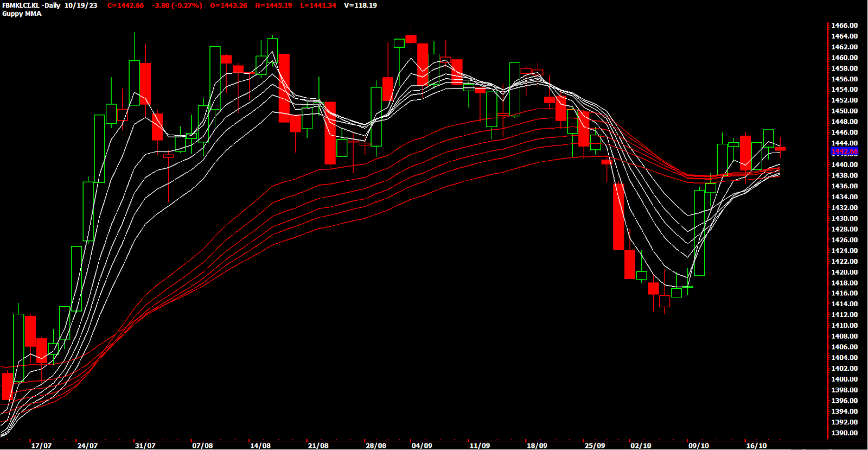Click the 14/08 date axis label
Image resolution: width=868 pixels, height=450 pixels.
click(260, 446)
